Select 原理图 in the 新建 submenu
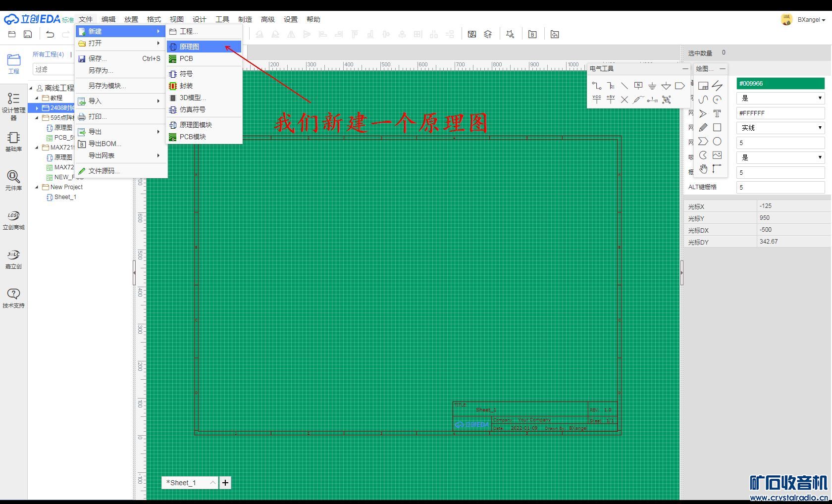832x504 pixels. [204, 47]
